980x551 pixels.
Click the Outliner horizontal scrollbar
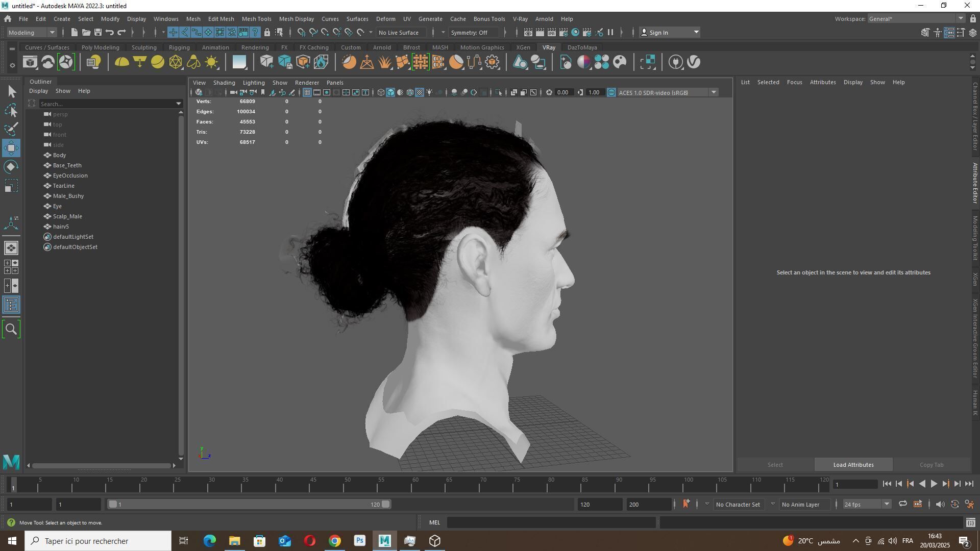pyautogui.click(x=101, y=465)
